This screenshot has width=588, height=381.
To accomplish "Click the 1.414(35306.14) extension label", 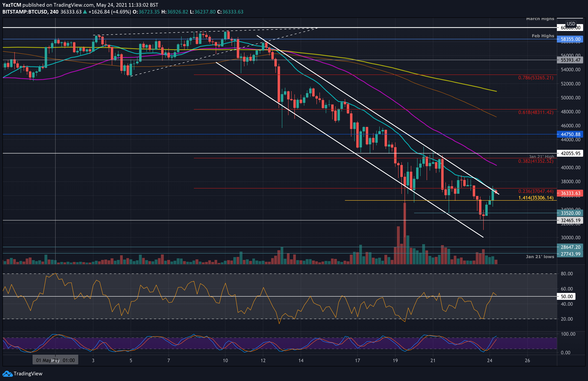I will (536, 198).
